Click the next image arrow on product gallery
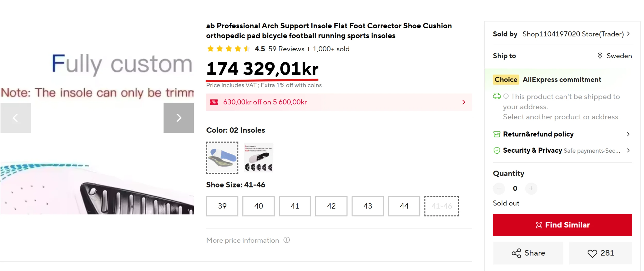Screen dimensions: 644x271 [179, 118]
